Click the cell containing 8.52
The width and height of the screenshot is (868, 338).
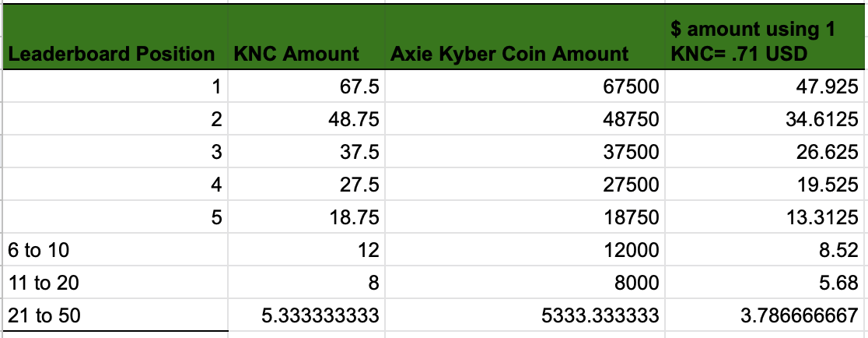pos(766,250)
